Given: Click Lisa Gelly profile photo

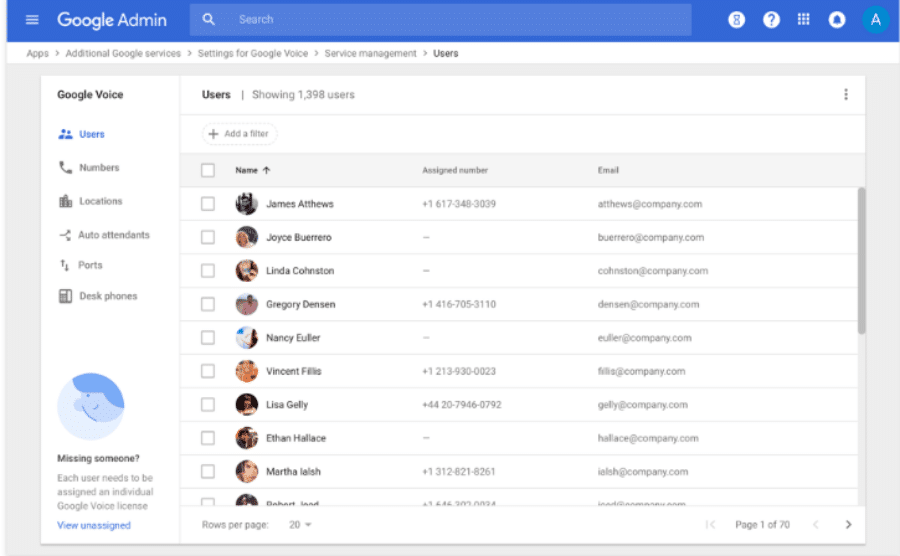Looking at the screenshot, I should (x=247, y=405).
